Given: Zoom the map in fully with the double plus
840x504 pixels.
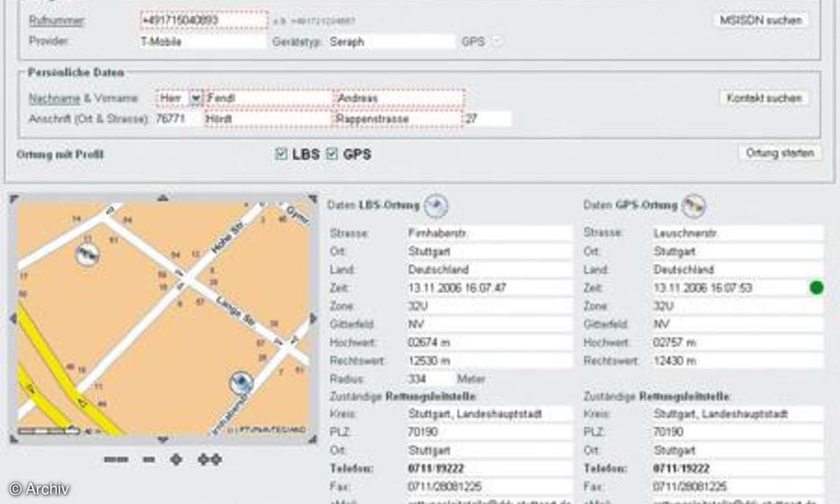Looking at the screenshot, I should point(209,460).
